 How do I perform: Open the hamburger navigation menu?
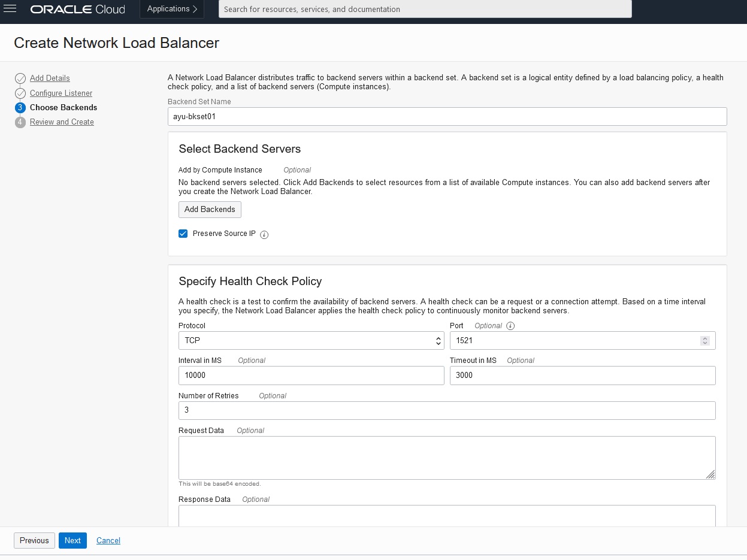click(10, 9)
